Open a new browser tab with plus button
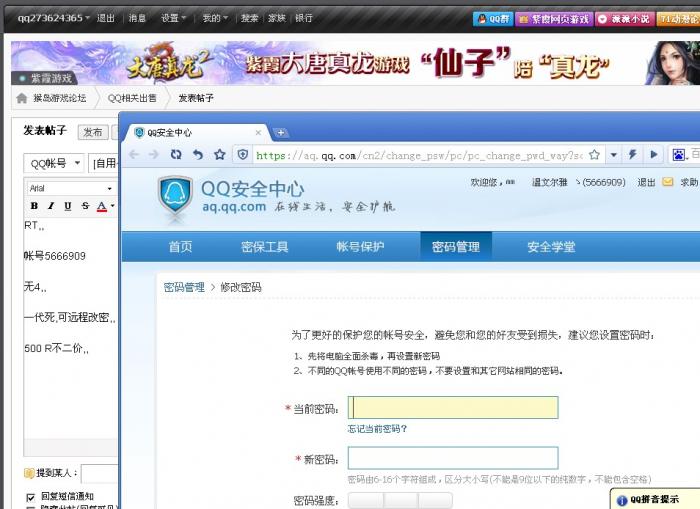The height and width of the screenshot is (509, 700). 280,133
